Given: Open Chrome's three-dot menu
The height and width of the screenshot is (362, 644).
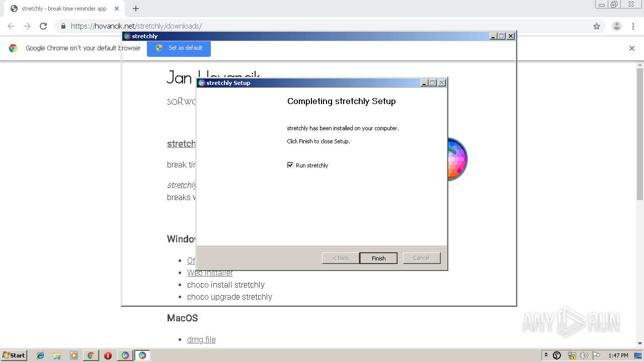Looking at the screenshot, I should point(633,26).
